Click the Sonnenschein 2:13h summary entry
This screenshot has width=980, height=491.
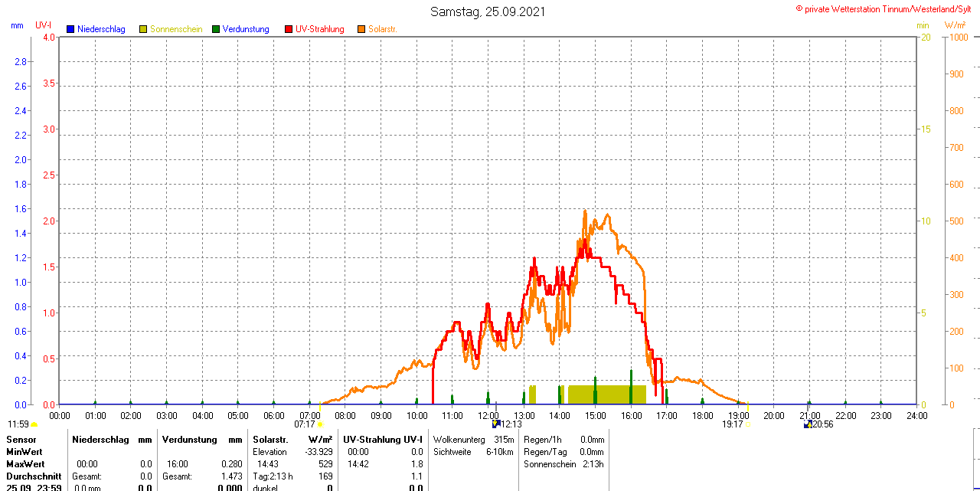(563, 464)
